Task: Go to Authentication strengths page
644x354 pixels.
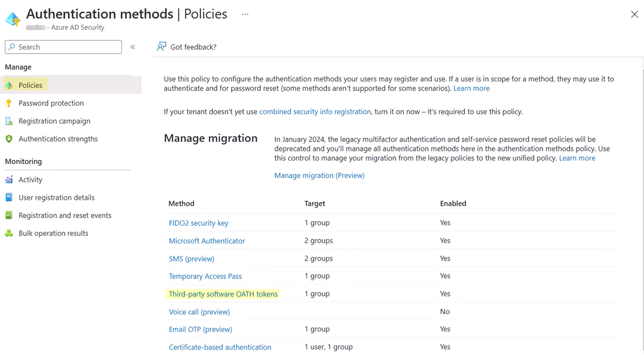Action: [x=58, y=139]
